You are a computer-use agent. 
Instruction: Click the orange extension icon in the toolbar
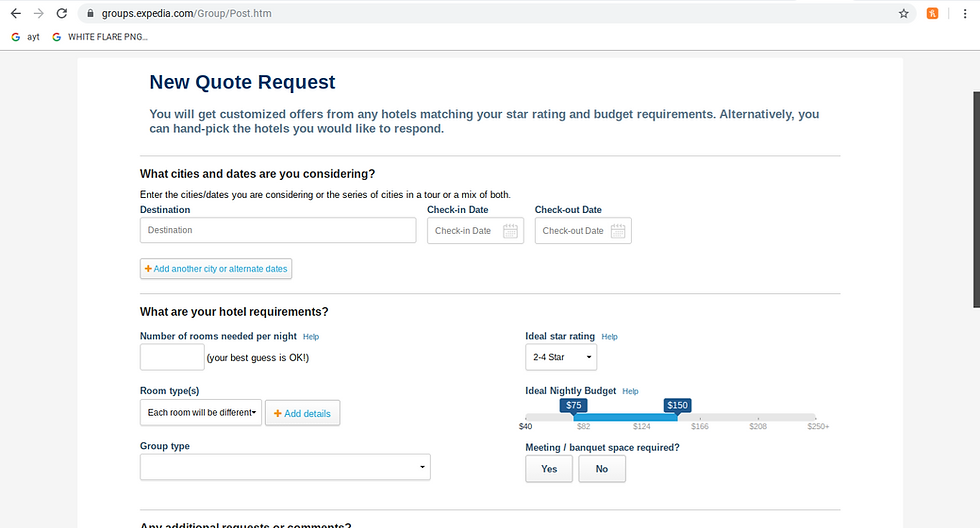point(933,14)
